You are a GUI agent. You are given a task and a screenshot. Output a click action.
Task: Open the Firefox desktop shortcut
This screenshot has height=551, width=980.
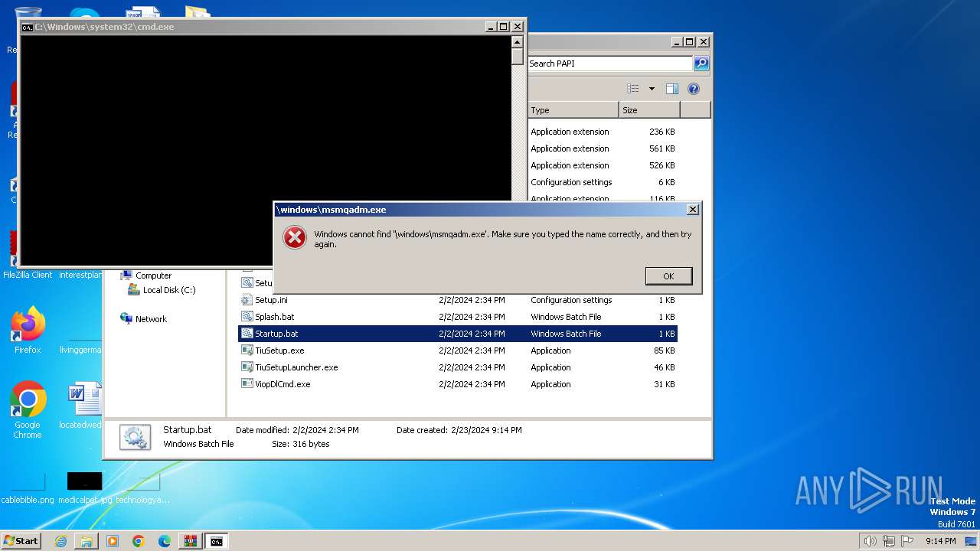pos(28,331)
